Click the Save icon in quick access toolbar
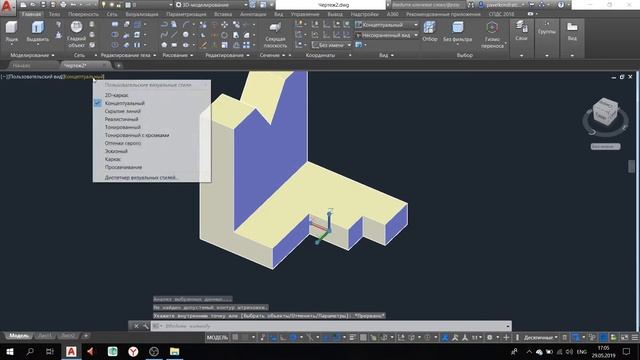The width and height of the screenshot is (640, 360). pyautogui.click(x=43, y=5)
